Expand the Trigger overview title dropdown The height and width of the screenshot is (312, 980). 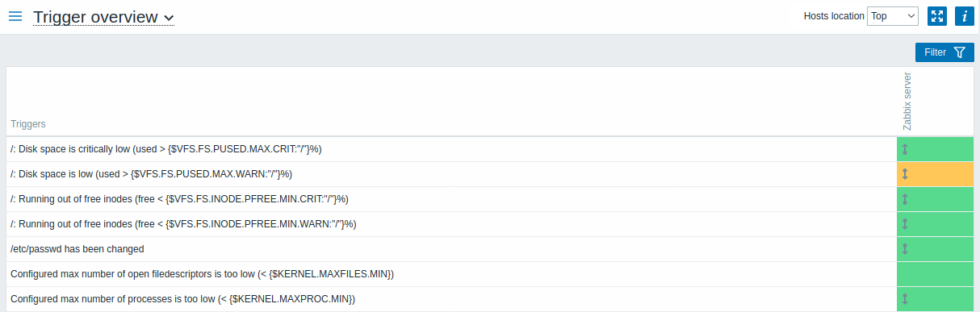click(103, 16)
